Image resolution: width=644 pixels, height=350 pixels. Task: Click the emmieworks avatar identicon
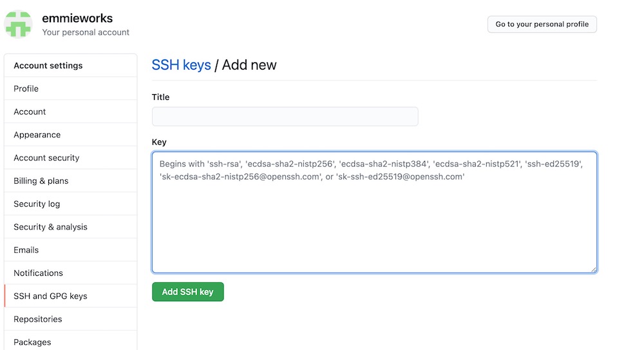(x=18, y=24)
